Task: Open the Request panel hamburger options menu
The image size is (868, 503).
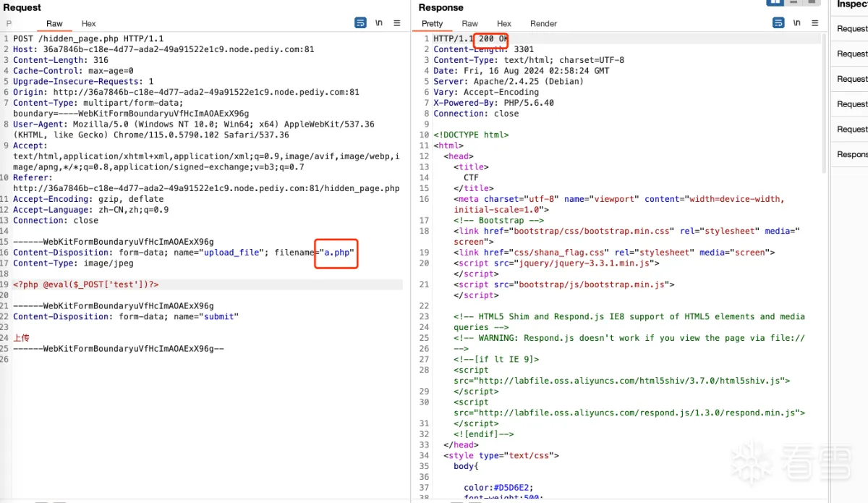Action: click(x=397, y=23)
